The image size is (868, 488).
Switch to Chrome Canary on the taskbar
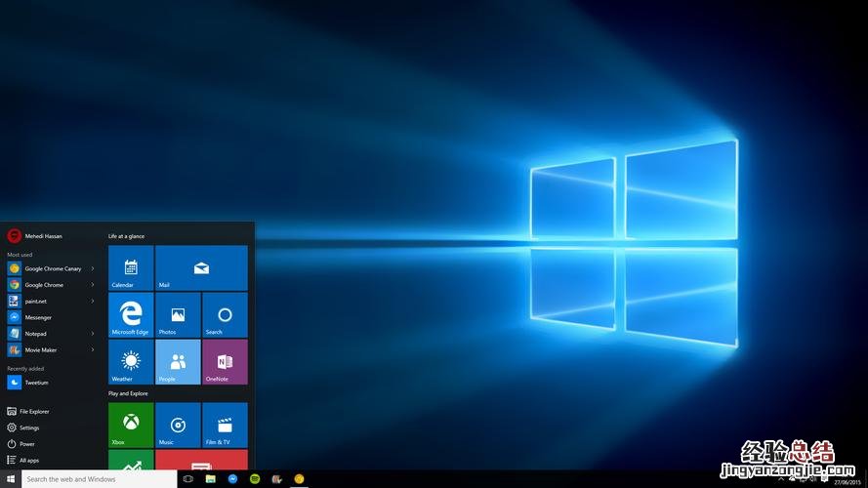[x=299, y=479]
